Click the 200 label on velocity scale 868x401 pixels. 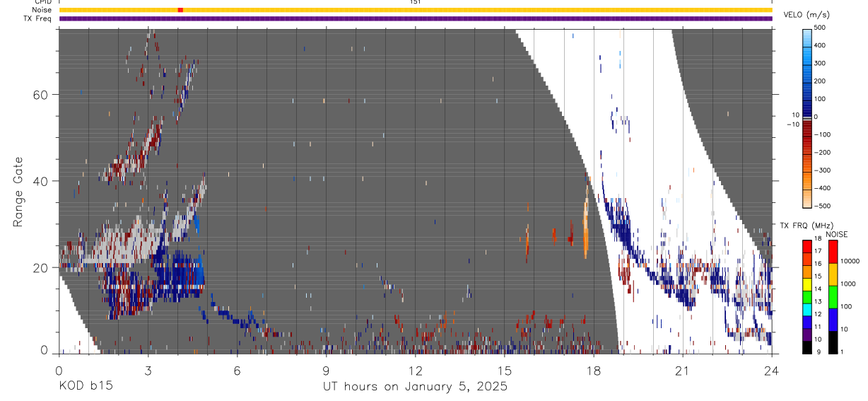coord(820,81)
